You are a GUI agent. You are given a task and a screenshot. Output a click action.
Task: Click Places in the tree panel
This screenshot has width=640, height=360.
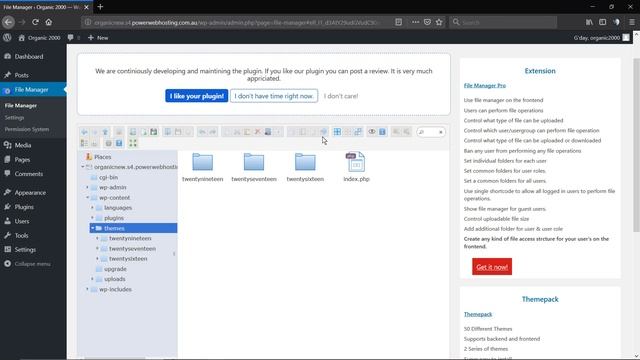click(x=102, y=157)
